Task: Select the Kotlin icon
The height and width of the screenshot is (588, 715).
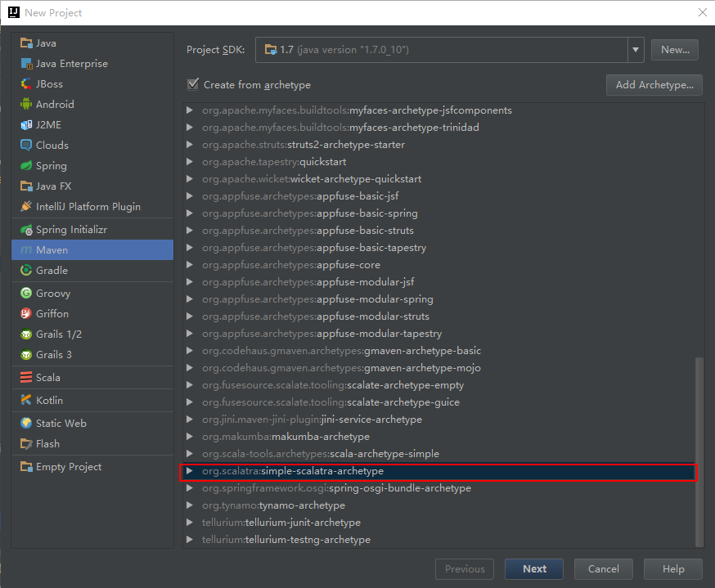Action: (x=26, y=400)
